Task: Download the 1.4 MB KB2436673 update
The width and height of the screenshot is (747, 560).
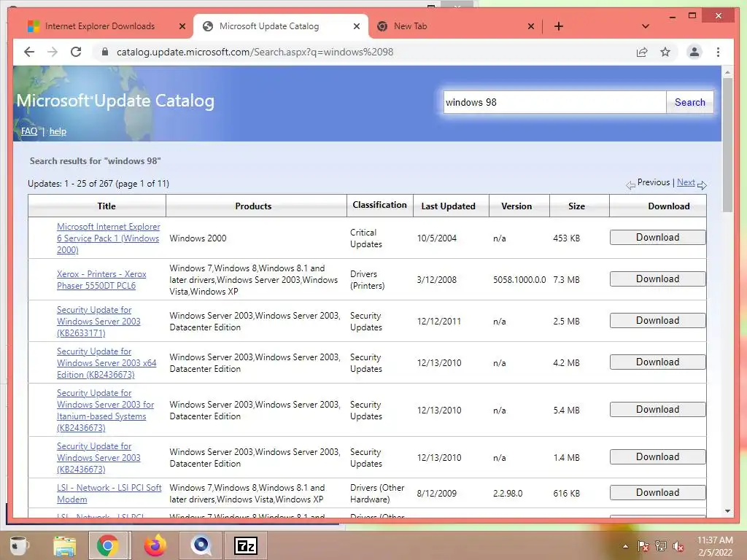Action: [657, 456]
